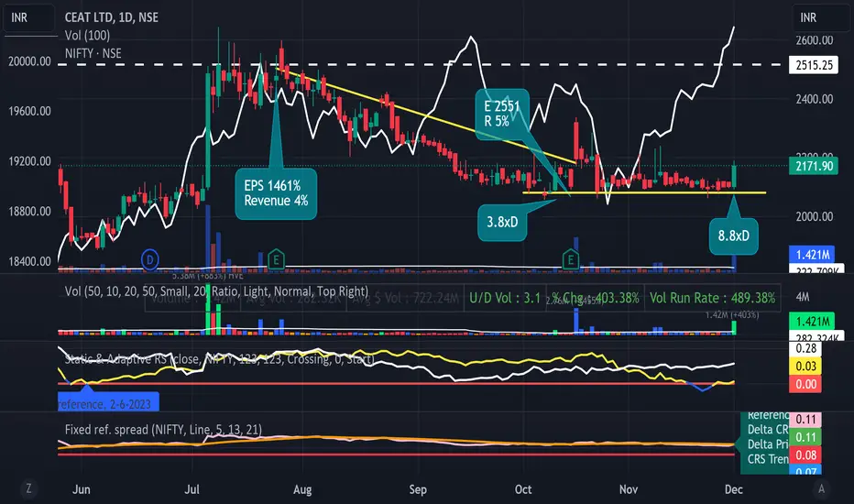
Task: Toggle auto scale 'A' button bottom right
Action: point(821,488)
